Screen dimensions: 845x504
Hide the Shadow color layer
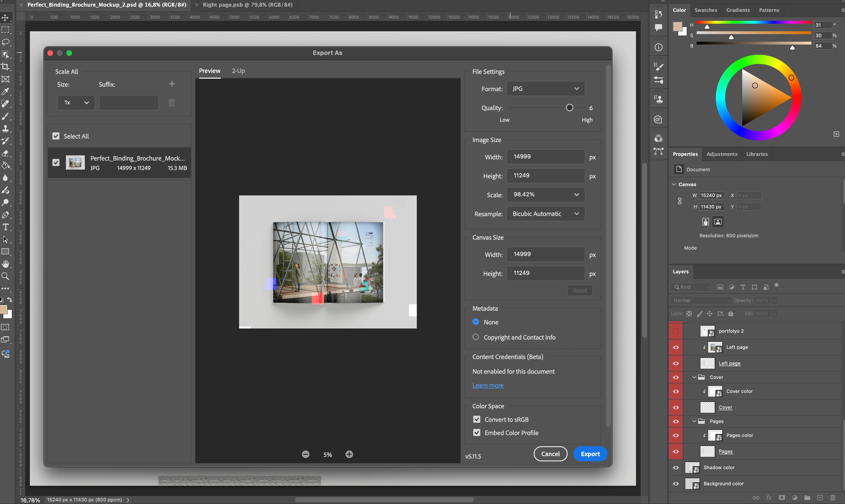click(676, 468)
